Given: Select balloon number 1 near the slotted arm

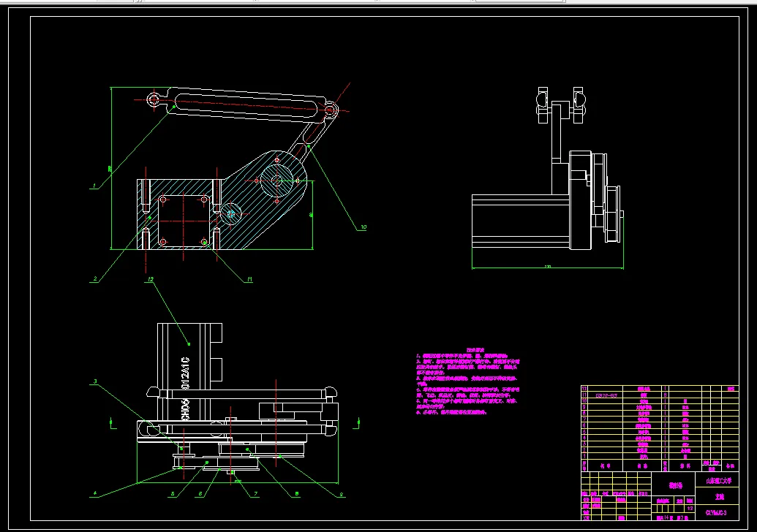Looking at the screenshot, I should coord(94,186).
